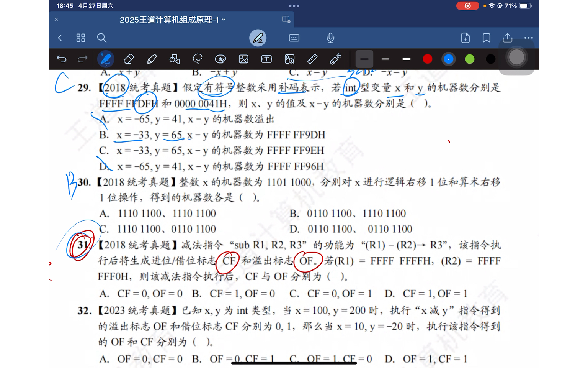This screenshot has width=588, height=368.
Task: Close the document tab with X
Action: click(x=56, y=20)
